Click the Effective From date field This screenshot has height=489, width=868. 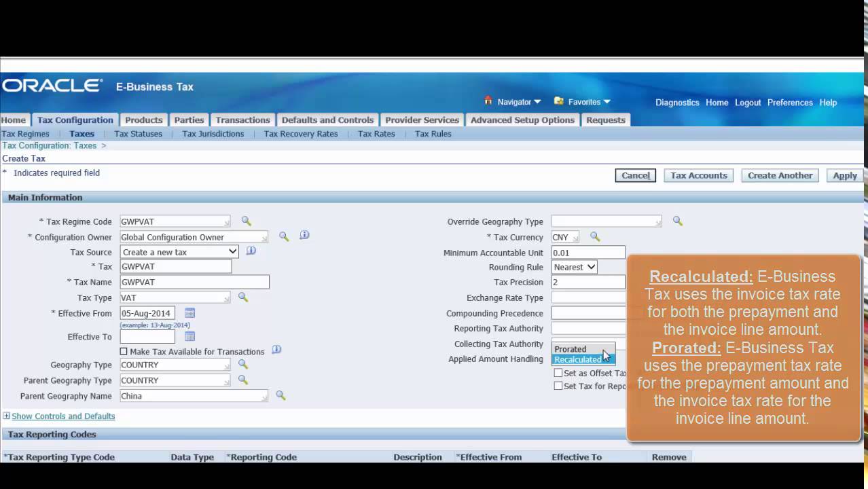147,313
